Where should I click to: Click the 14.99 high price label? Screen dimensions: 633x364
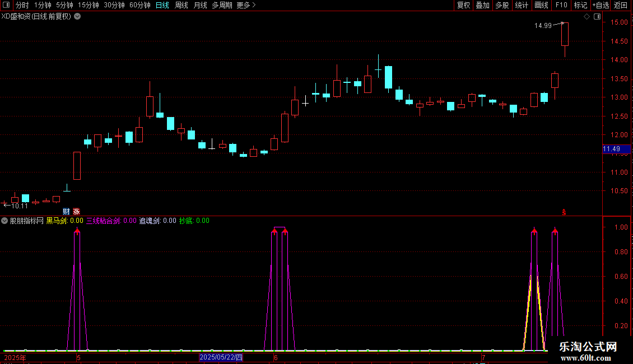[x=543, y=26]
